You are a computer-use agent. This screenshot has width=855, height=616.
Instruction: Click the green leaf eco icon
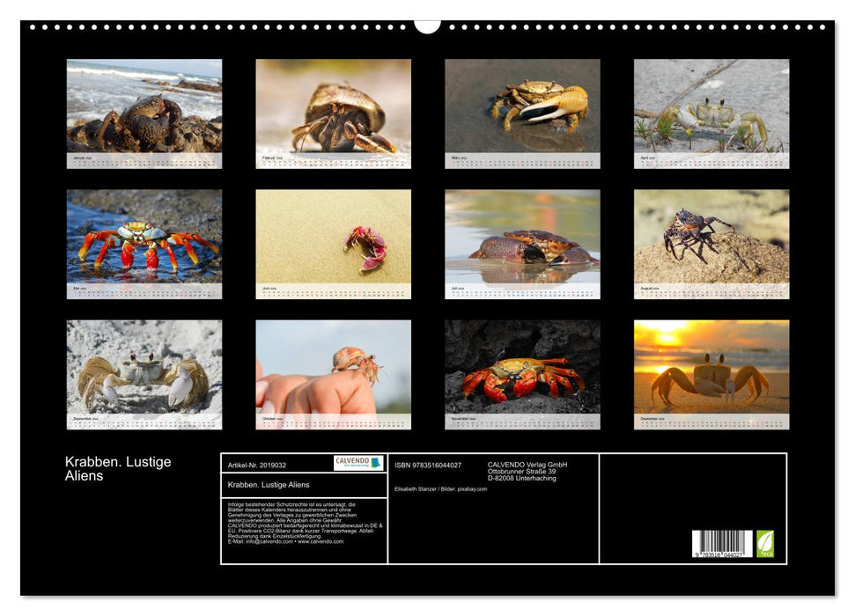point(765,544)
